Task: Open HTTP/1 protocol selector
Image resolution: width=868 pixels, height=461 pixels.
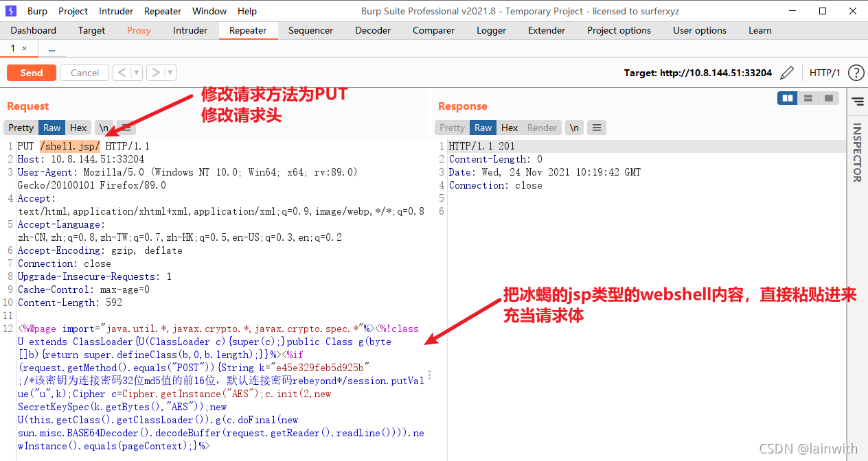Action: coord(825,73)
